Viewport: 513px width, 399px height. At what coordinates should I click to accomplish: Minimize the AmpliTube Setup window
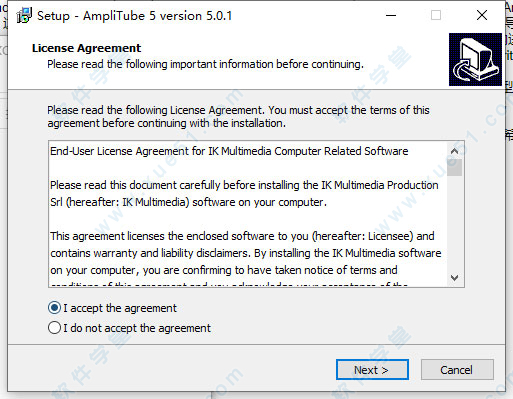391,15
